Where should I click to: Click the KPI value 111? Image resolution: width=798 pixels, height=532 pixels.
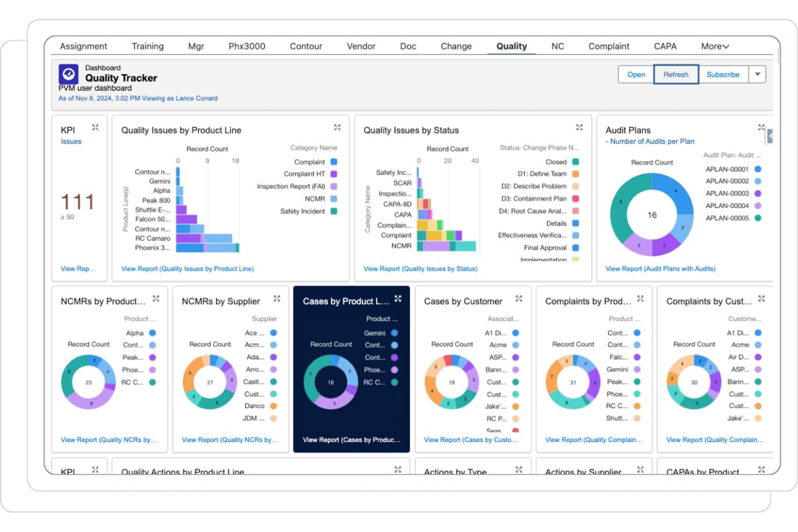coord(78,202)
